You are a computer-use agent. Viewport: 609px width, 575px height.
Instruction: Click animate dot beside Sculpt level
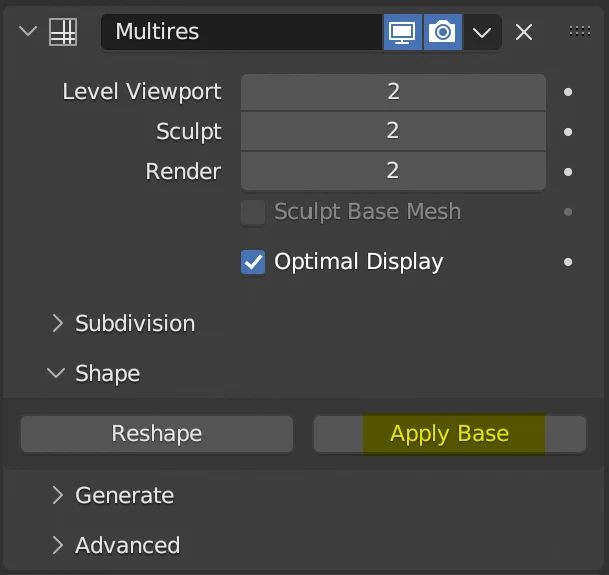coord(568,132)
